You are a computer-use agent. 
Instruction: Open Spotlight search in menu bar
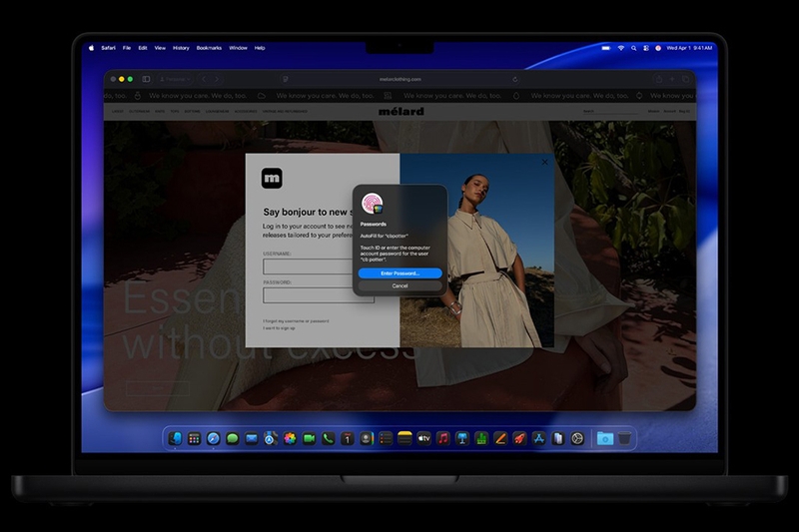[x=633, y=48]
